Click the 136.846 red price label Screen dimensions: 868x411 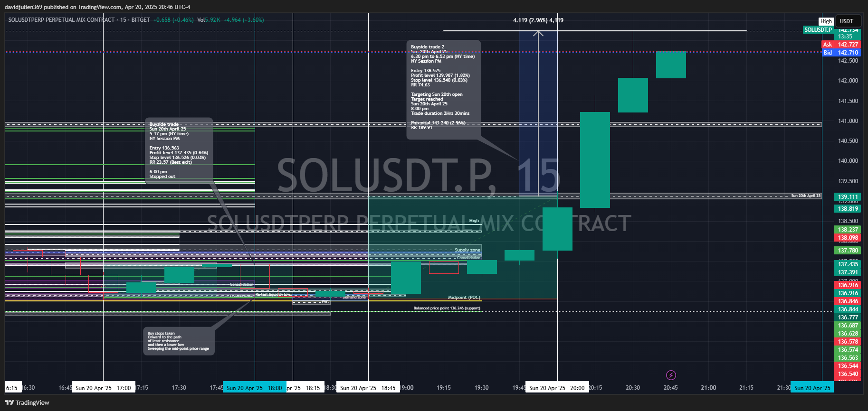coord(848,301)
